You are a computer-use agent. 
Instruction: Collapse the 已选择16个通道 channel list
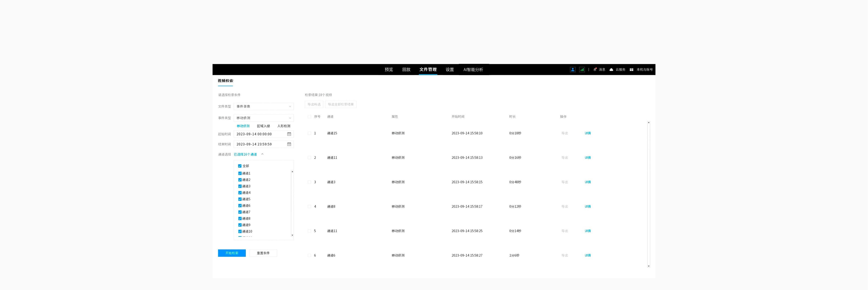[262, 154]
